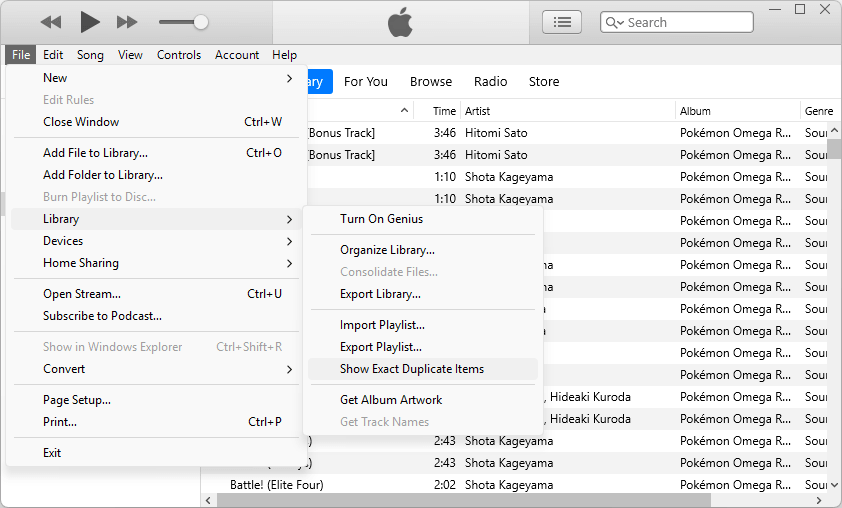Screen dimensions: 842x508
Task: Open the Help menu
Action: tap(285, 55)
